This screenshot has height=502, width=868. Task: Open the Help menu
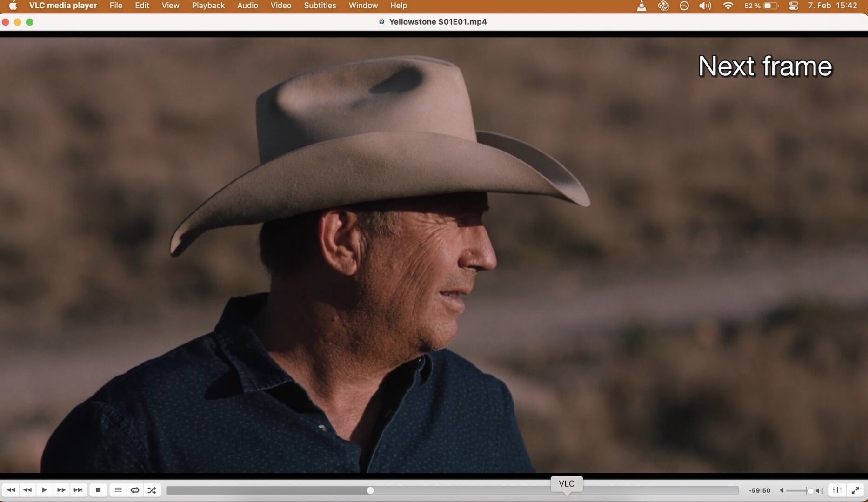pos(399,6)
